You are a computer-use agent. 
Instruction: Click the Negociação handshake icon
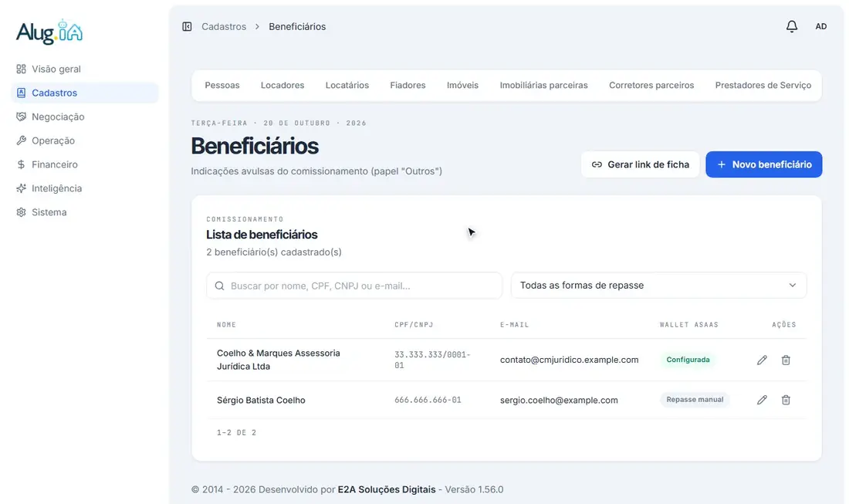(x=21, y=117)
